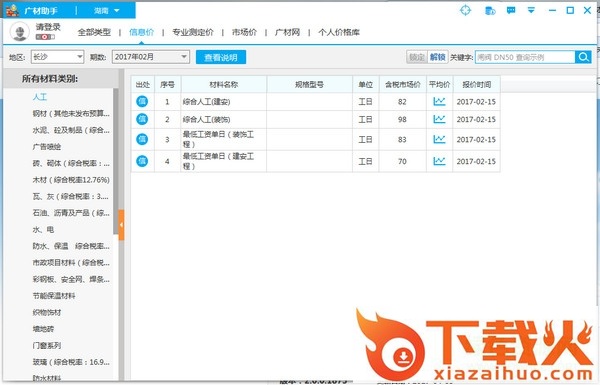Click 综合人工(建安) material name cell
This screenshot has height=385, width=600.
tap(223, 102)
